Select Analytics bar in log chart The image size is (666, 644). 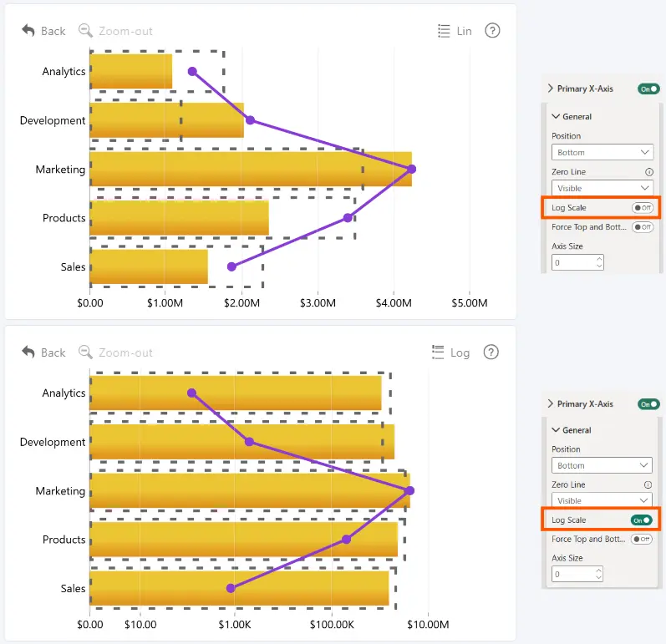pyautogui.click(x=236, y=393)
